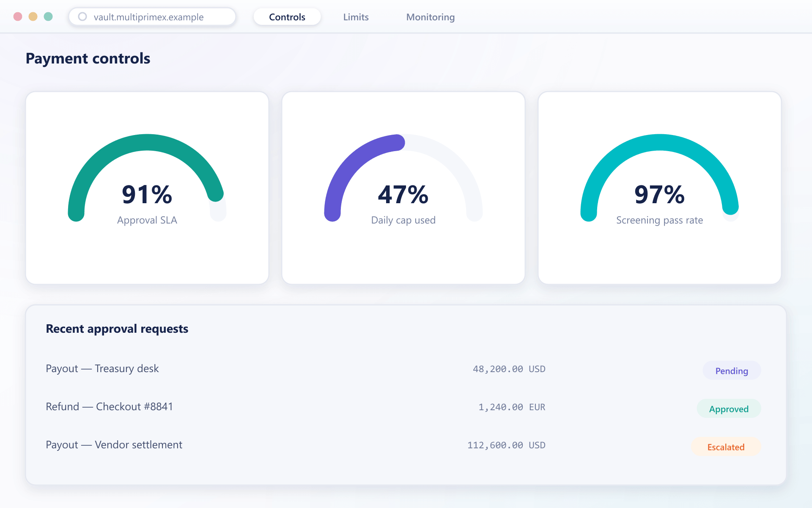
Task: Click the Payment controls heading
Action: coord(88,58)
